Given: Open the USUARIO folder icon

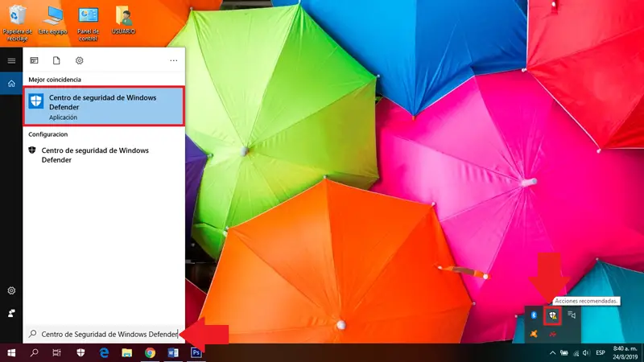Looking at the screenshot, I should coord(123,21).
